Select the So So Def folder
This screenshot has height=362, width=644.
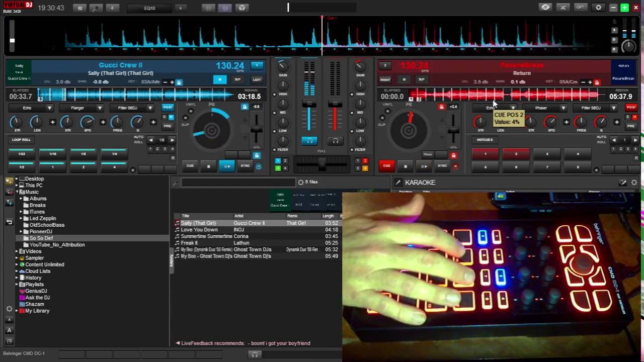41,238
